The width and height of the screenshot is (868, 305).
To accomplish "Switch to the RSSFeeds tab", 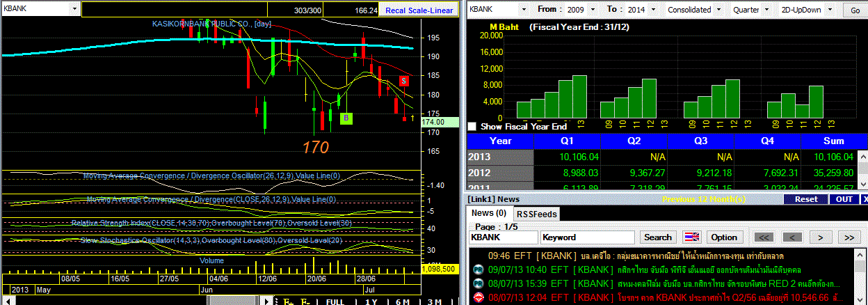I will pos(537,214).
